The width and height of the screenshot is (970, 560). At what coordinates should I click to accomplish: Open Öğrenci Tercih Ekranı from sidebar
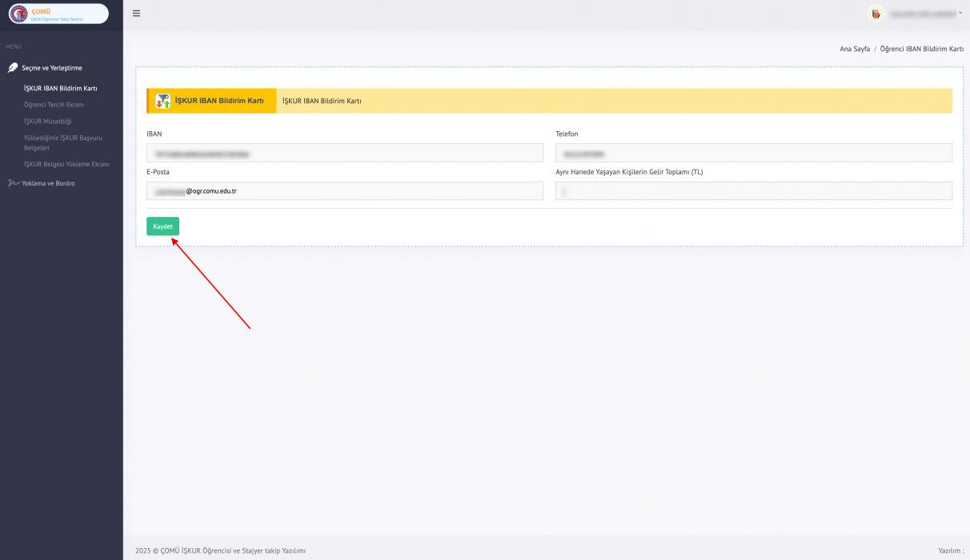54,105
